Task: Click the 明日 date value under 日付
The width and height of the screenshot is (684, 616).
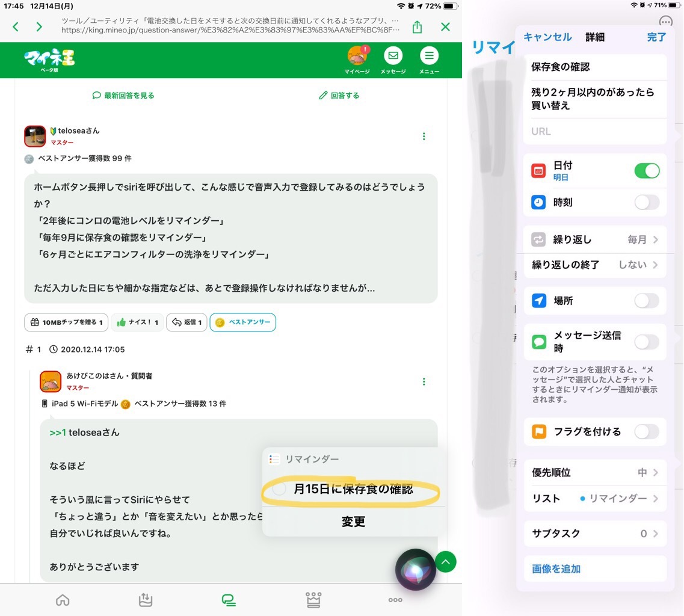Action: pyautogui.click(x=561, y=177)
